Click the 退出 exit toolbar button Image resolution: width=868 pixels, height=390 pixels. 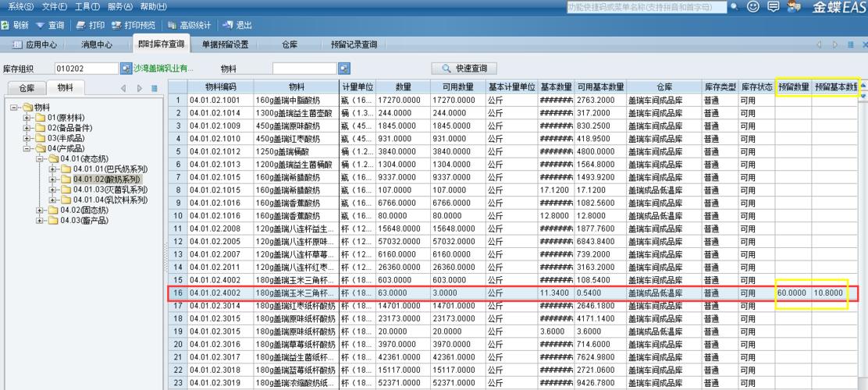[x=237, y=26]
